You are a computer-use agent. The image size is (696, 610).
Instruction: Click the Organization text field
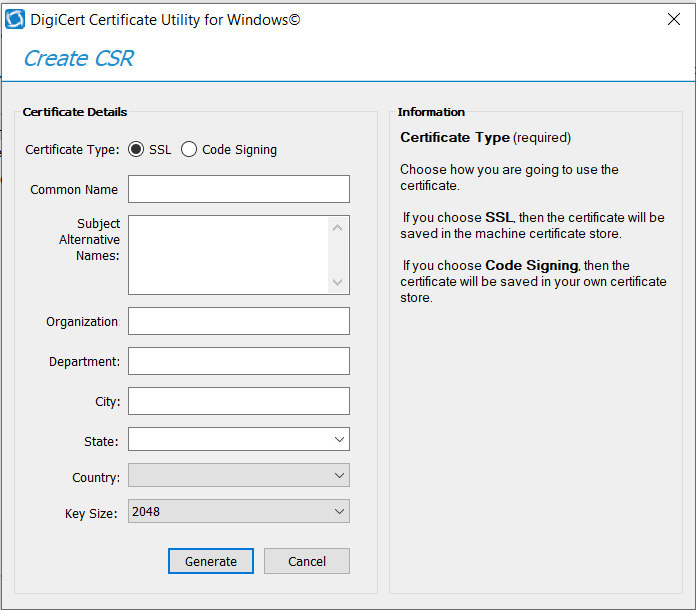238,321
